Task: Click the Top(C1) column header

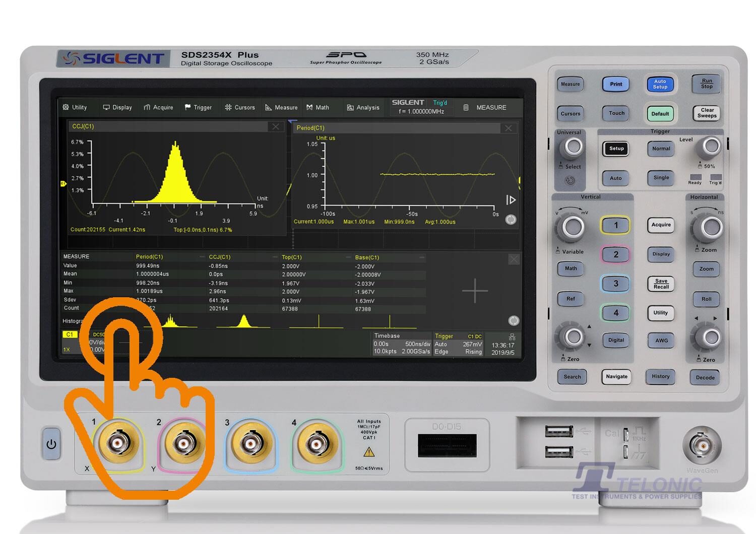Action: point(292,257)
